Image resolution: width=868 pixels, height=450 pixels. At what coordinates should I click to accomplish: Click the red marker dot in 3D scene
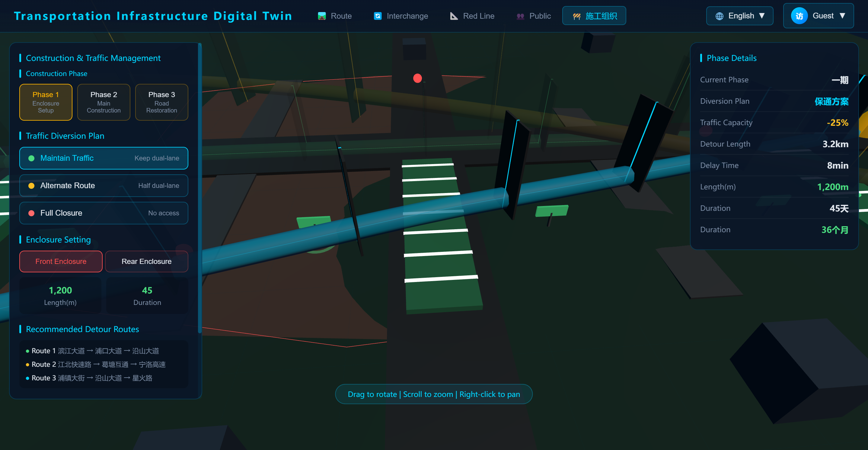point(417,78)
